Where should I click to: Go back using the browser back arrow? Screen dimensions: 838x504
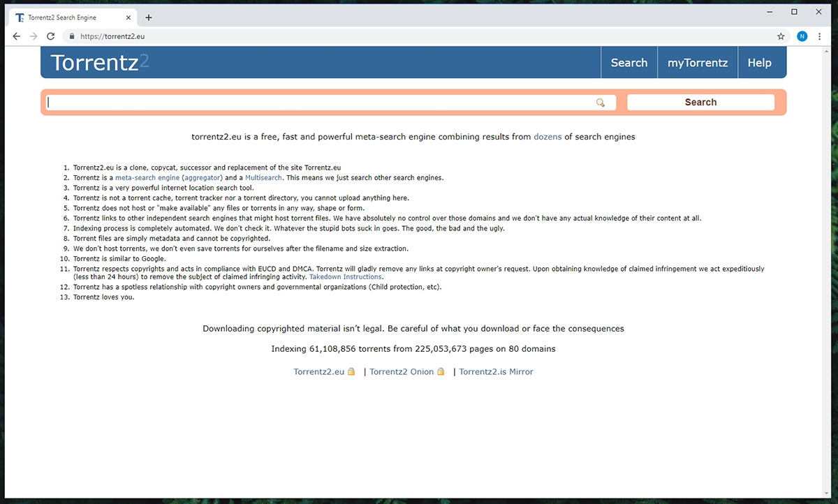(17, 36)
